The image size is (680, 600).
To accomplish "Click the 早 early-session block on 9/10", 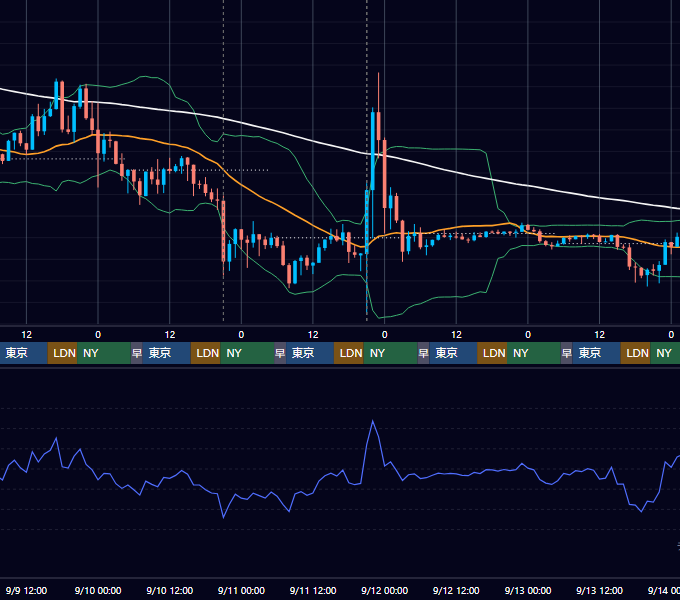I will (136, 353).
